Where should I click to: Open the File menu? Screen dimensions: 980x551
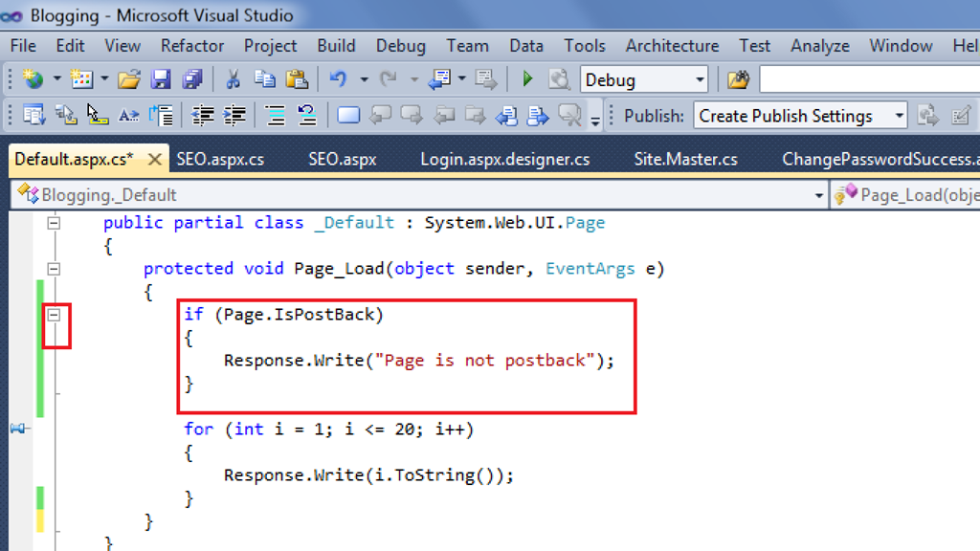coord(23,46)
